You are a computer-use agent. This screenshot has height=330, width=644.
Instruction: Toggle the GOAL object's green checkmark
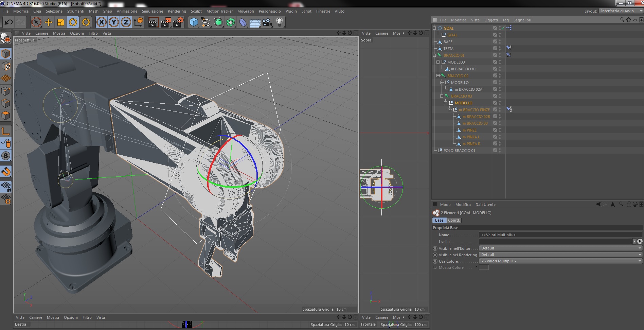point(503,28)
